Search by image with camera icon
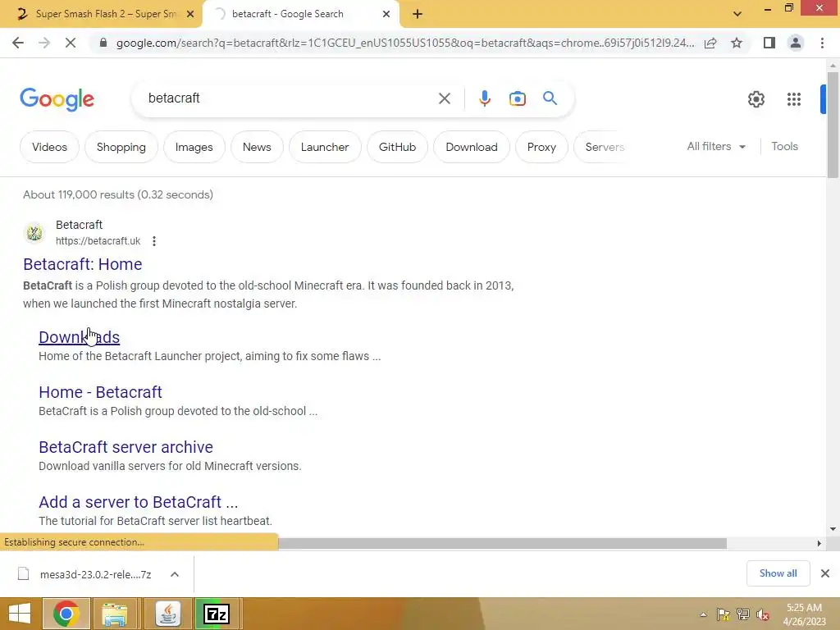 (517, 98)
